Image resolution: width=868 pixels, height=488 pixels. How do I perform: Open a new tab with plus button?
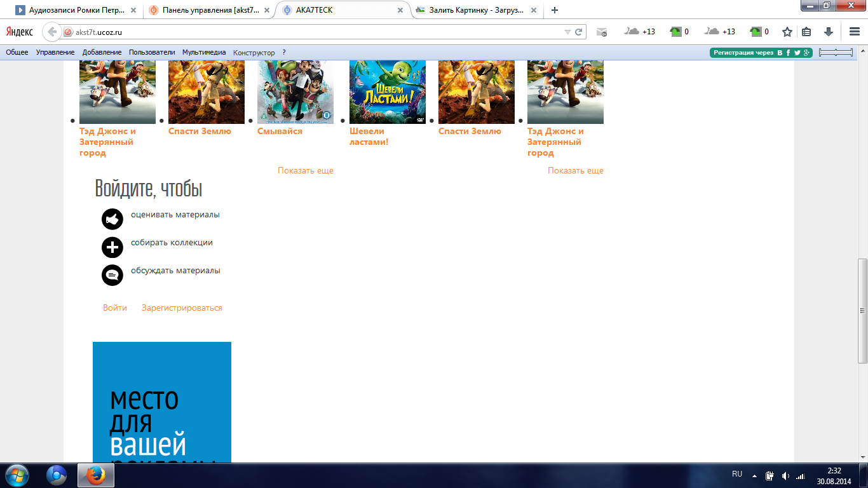click(555, 10)
